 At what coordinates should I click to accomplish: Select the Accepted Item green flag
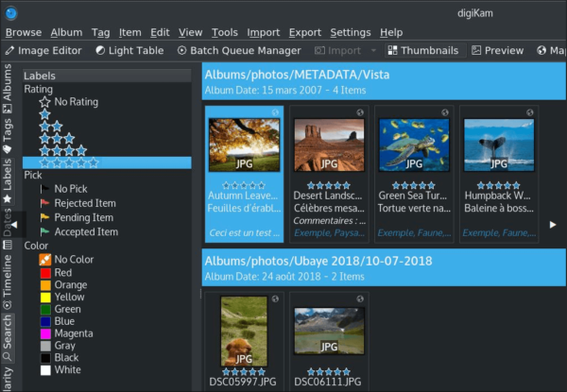[x=44, y=232]
